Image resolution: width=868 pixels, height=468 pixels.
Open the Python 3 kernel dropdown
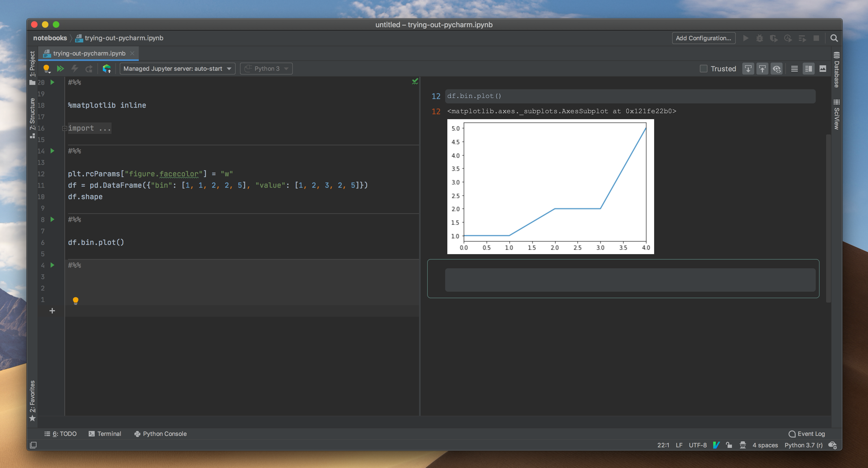pyautogui.click(x=266, y=69)
